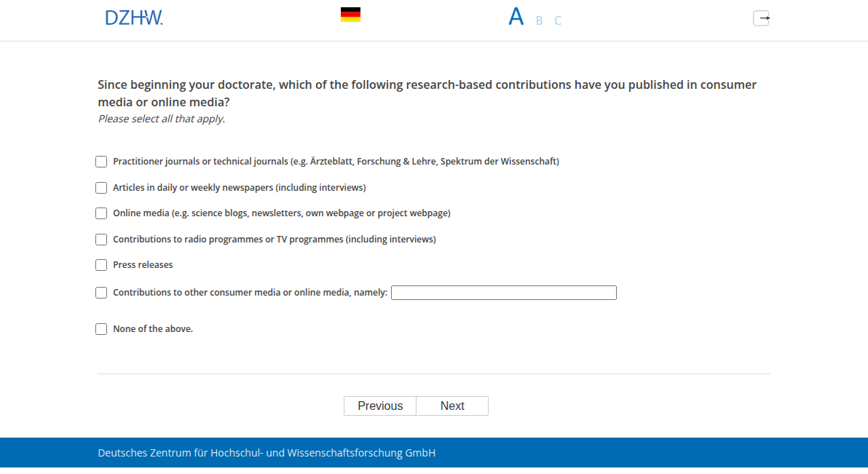868x474 pixels.
Task: Click the footer text 'Deutsches Zentrum für Hochschul- und Wissenschaftsforschung GmbH'
Action: click(x=267, y=453)
